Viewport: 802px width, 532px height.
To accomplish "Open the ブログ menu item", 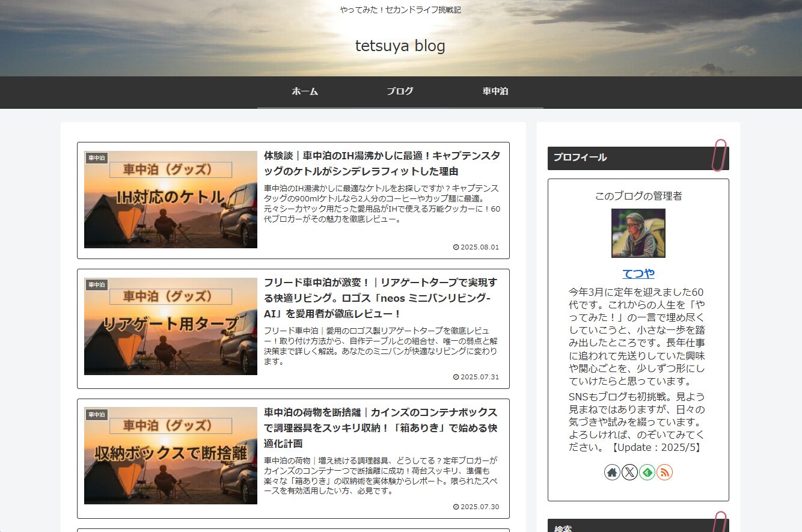I will tap(400, 91).
